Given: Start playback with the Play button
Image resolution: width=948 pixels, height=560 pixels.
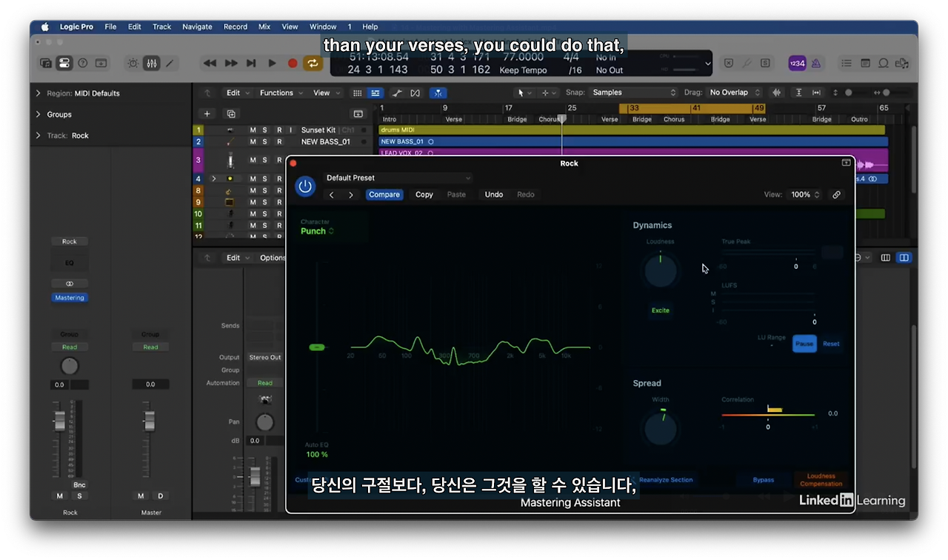Looking at the screenshot, I should [272, 64].
